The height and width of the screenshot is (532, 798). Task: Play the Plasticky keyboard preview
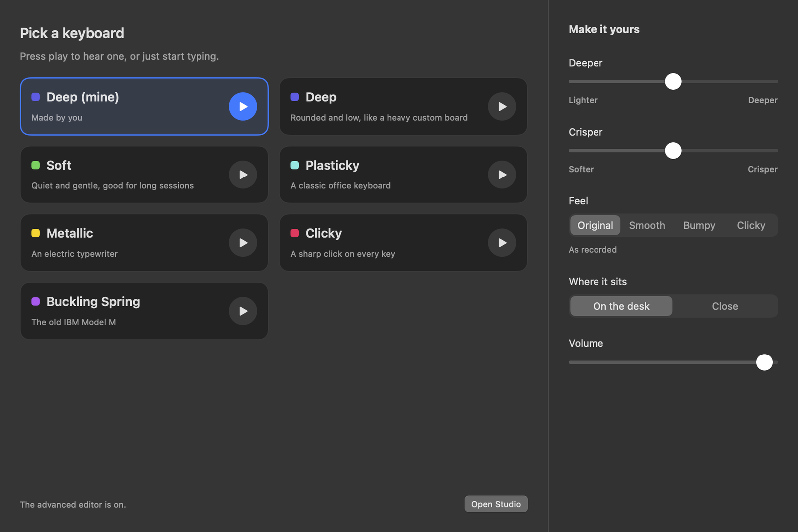pos(502,175)
